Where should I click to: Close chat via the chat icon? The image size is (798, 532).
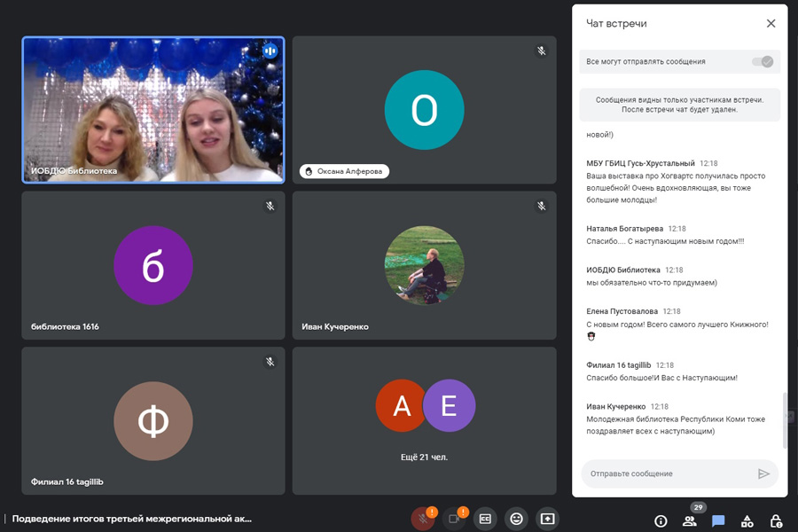(718, 520)
